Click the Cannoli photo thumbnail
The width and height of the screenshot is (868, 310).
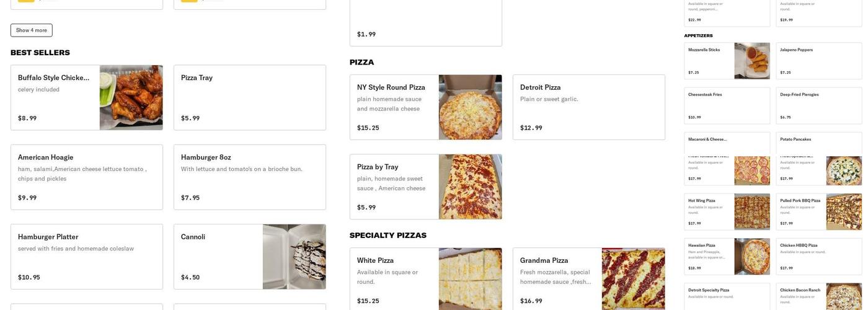tap(294, 257)
